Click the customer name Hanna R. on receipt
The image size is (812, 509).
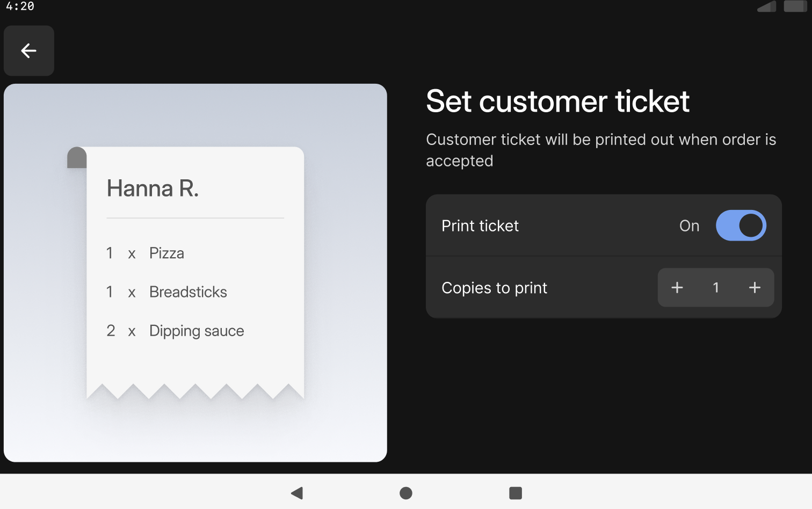[153, 188]
